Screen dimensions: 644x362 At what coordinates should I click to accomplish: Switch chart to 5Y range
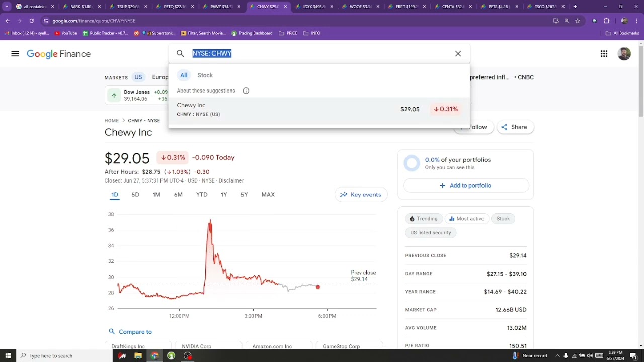pyautogui.click(x=244, y=195)
